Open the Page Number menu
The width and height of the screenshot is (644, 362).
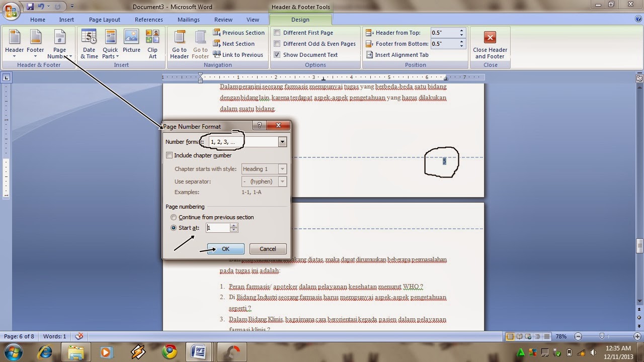tap(59, 44)
